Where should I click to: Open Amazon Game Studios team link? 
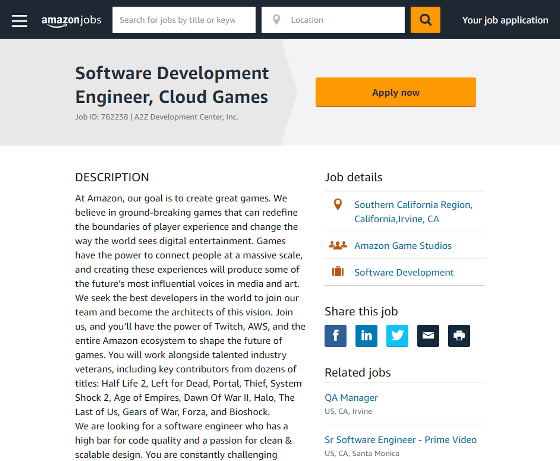pyautogui.click(x=403, y=246)
